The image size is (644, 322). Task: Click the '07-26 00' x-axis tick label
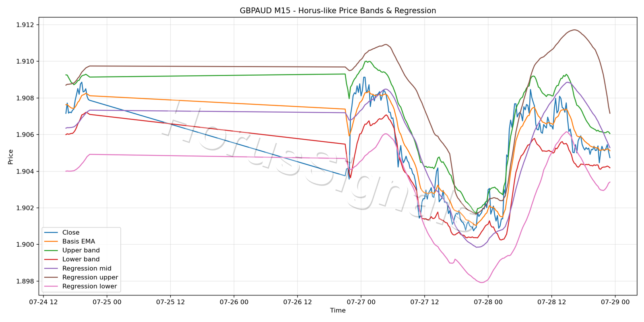point(234,302)
